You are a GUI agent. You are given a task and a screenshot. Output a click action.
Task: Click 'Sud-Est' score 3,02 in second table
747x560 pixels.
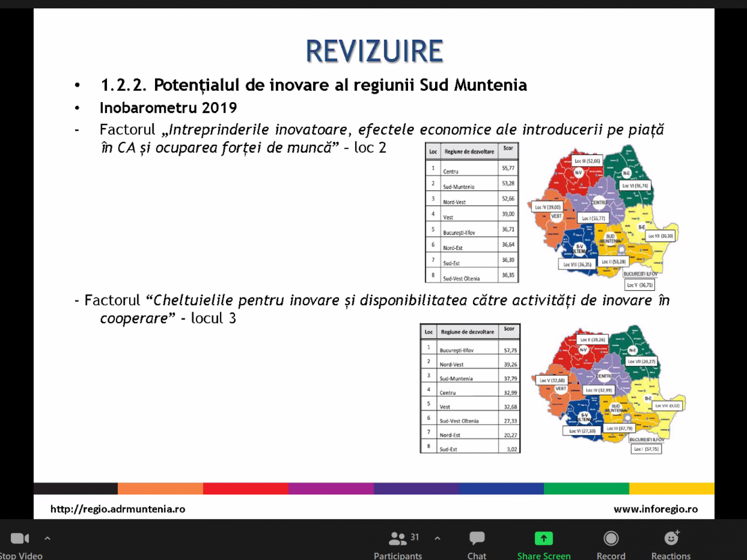[510, 447]
